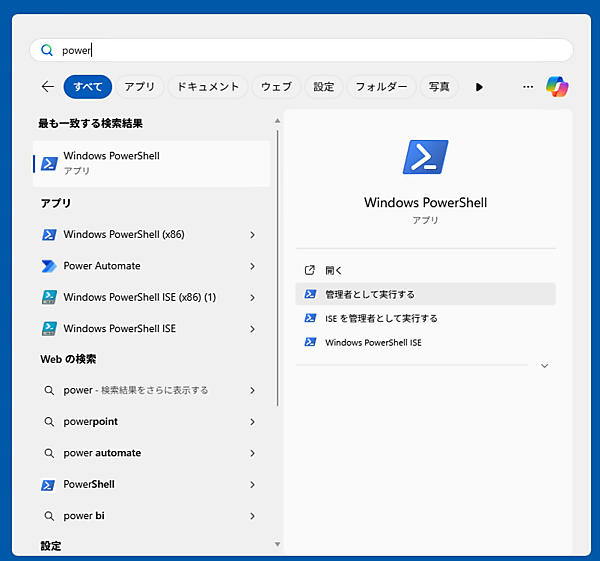
Task: Expand the Windows PowerShell ISE result chevron
Action: coord(252,329)
